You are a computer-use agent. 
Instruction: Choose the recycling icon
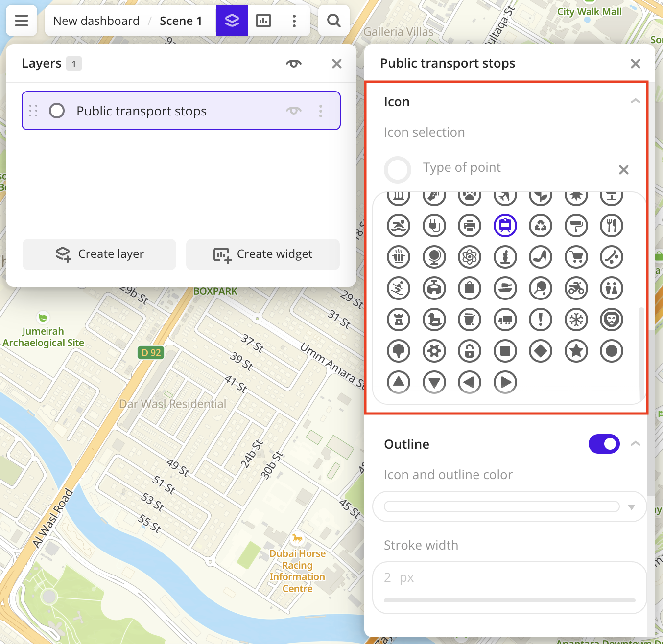pos(541,226)
